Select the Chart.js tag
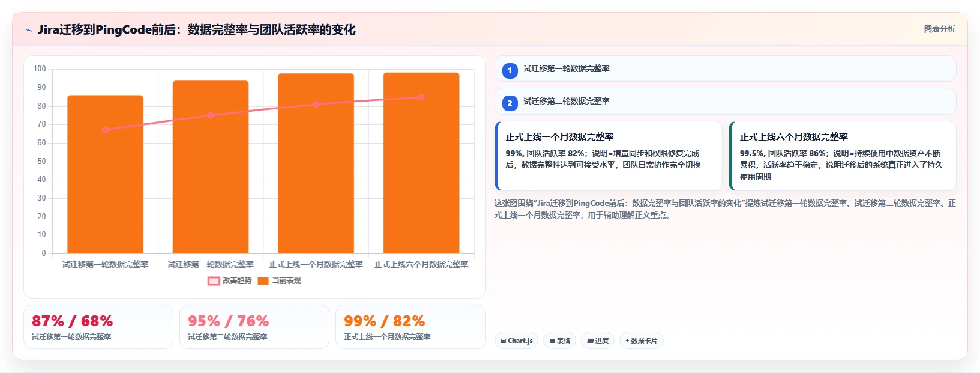 (516, 341)
